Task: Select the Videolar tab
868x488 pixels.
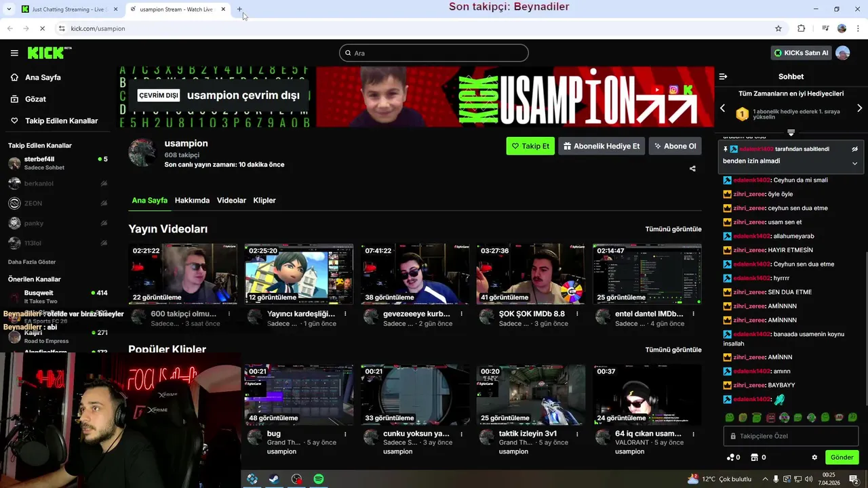Action: click(x=231, y=201)
